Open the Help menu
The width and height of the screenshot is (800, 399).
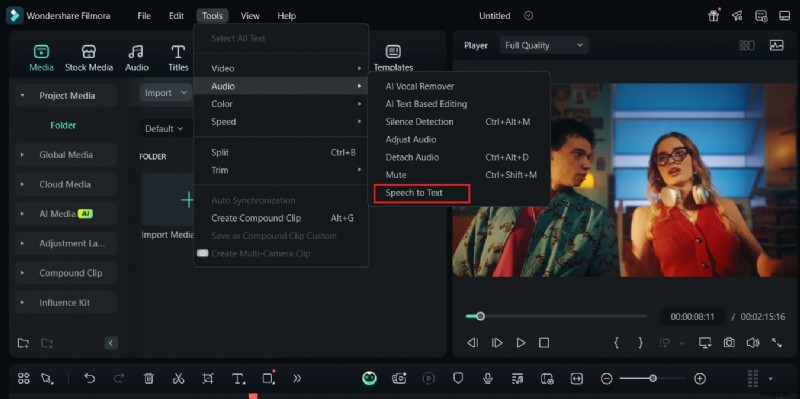tap(287, 16)
